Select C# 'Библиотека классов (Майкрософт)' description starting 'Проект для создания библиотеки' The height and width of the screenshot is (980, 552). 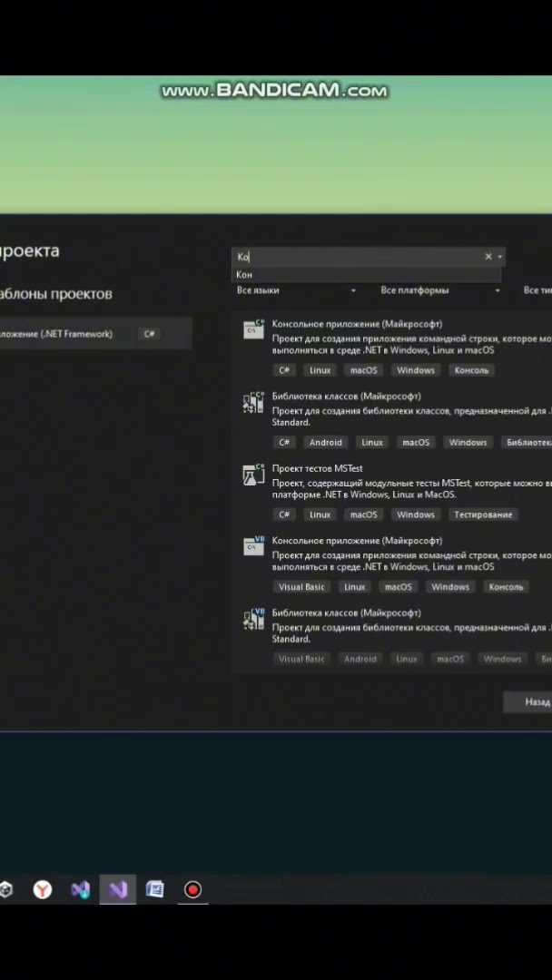click(412, 416)
